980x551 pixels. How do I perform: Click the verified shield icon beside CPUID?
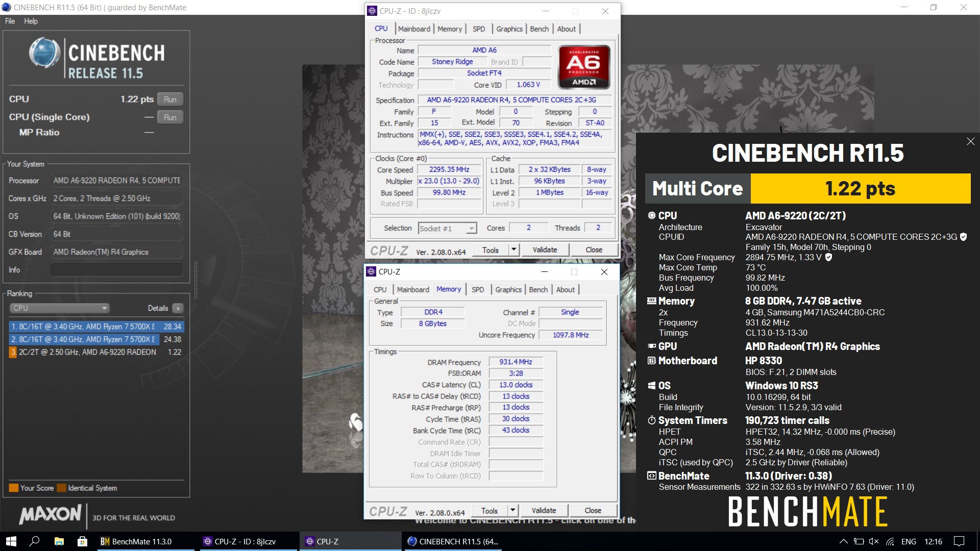[x=963, y=237]
